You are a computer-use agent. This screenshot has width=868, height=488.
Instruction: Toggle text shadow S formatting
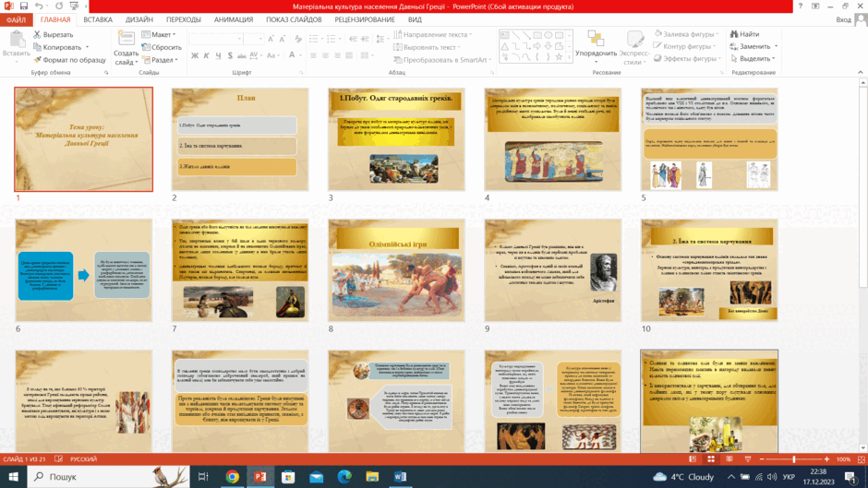[230, 55]
